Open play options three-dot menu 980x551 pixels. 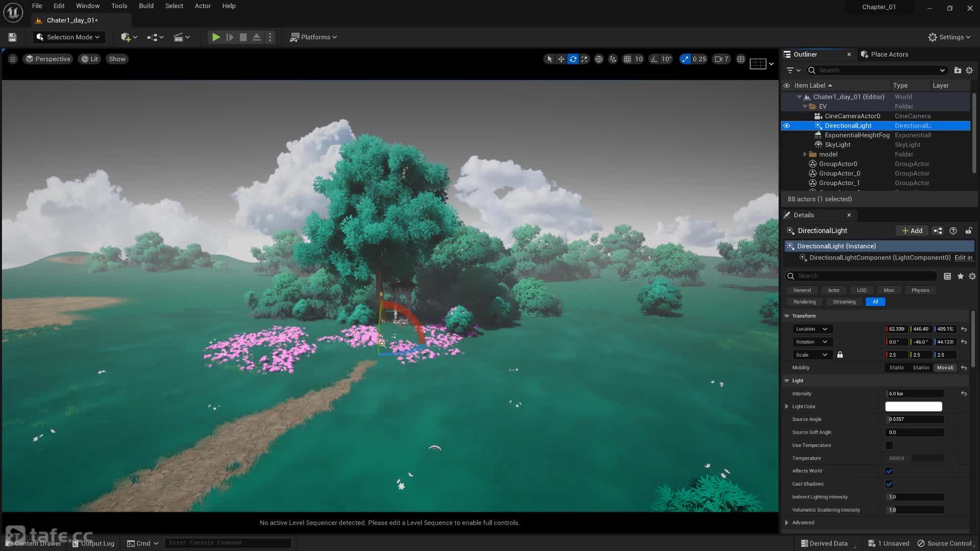click(270, 37)
